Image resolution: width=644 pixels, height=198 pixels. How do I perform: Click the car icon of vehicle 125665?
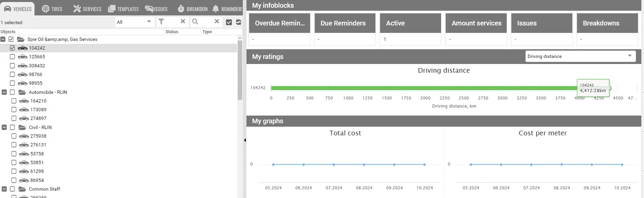[23, 57]
